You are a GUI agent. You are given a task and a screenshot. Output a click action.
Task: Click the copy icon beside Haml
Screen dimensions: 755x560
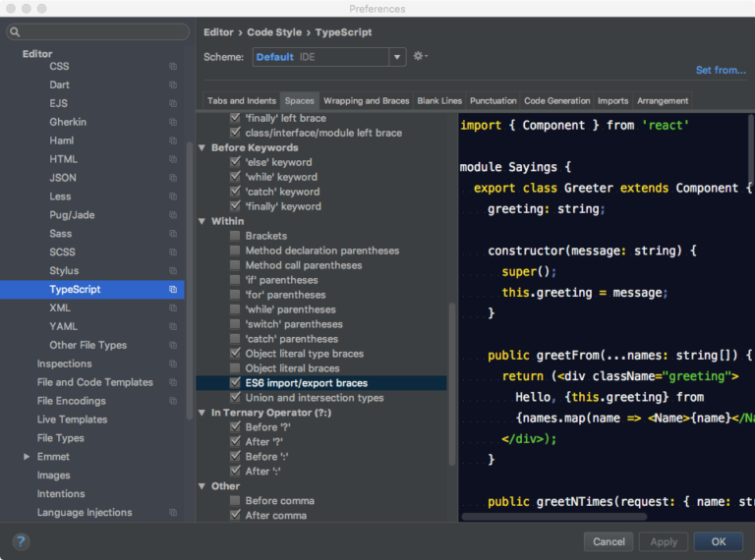(173, 140)
